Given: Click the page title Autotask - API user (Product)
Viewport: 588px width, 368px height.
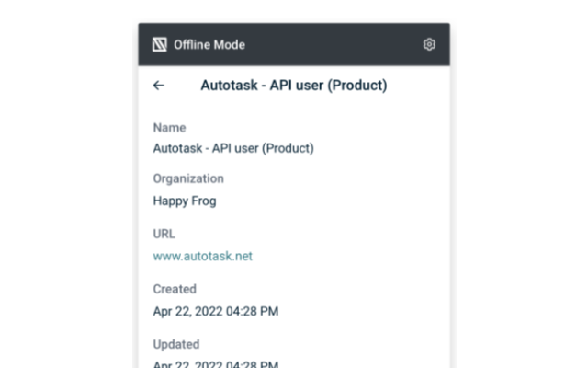Looking at the screenshot, I should click(x=294, y=86).
